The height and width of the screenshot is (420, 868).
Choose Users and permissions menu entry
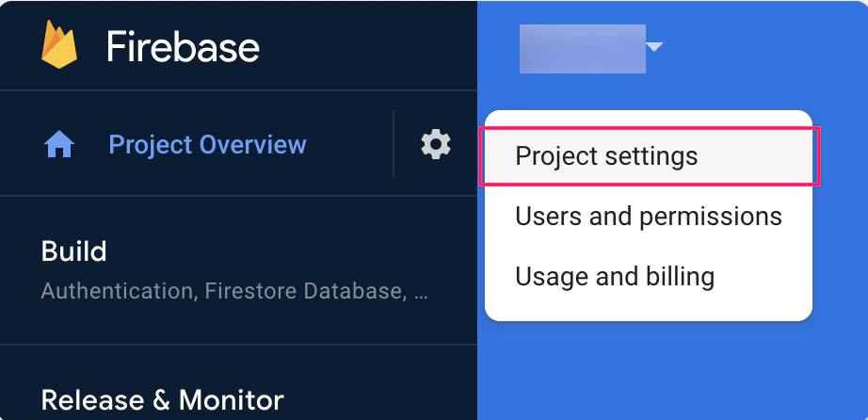click(x=649, y=216)
